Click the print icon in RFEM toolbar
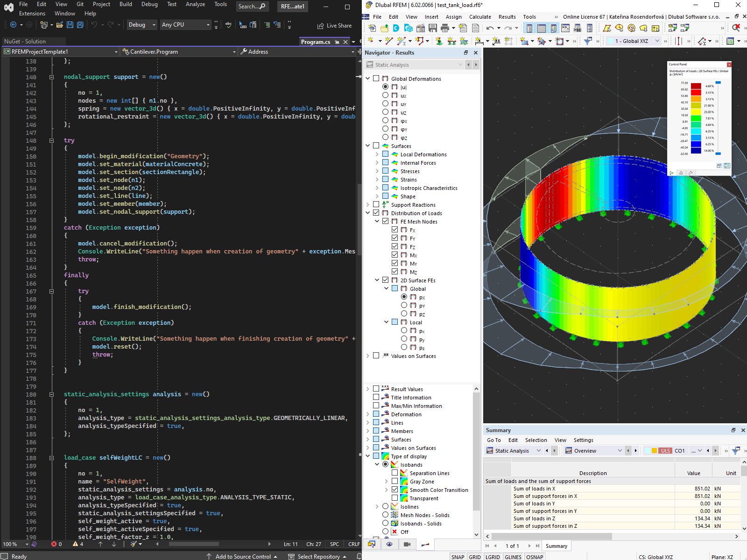 click(x=444, y=28)
